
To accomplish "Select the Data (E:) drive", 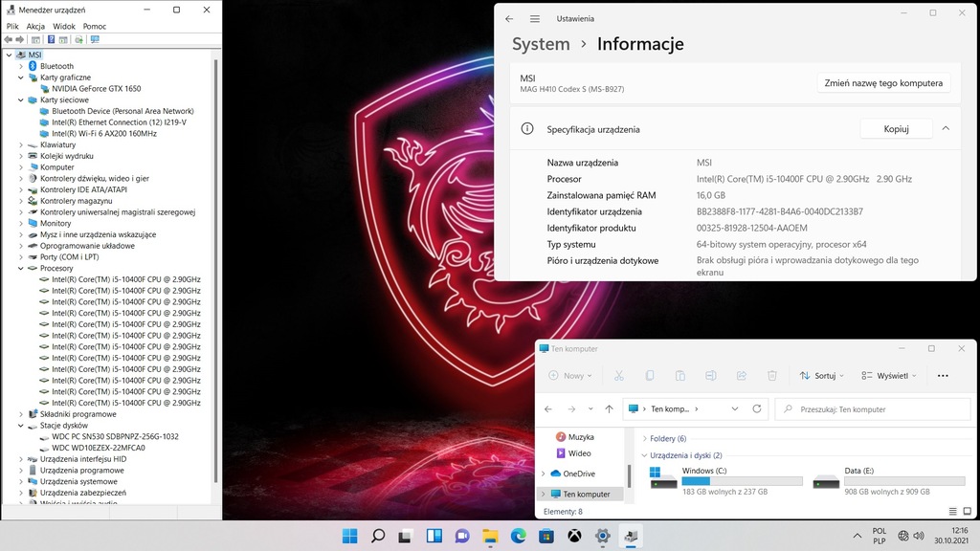I will click(x=888, y=480).
